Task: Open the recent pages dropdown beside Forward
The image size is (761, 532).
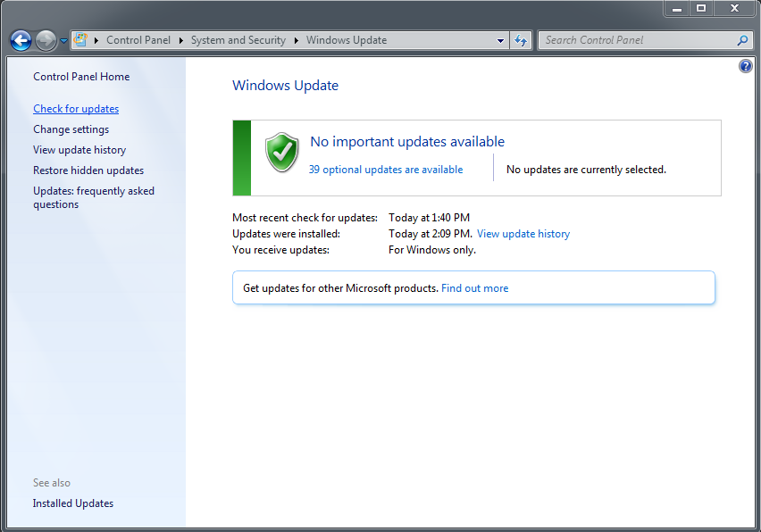Action: point(63,41)
